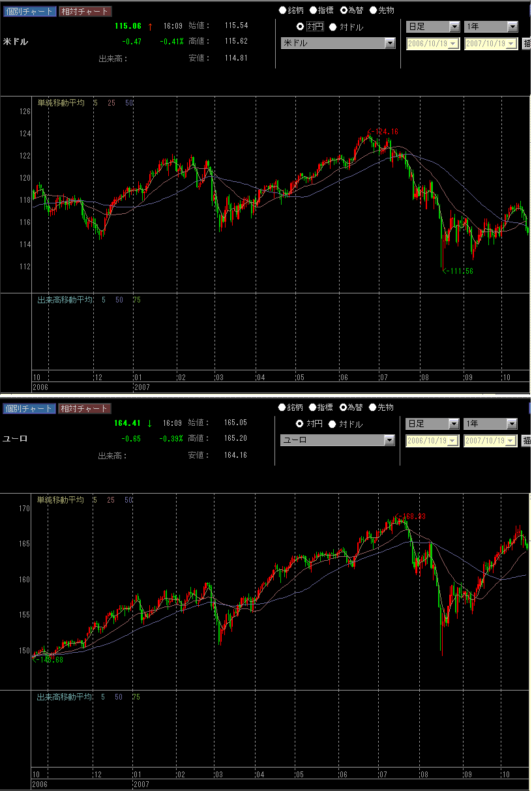The image size is (532, 791).
Task: Expand the ユーロ currency dropdown
Action: (x=390, y=440)
